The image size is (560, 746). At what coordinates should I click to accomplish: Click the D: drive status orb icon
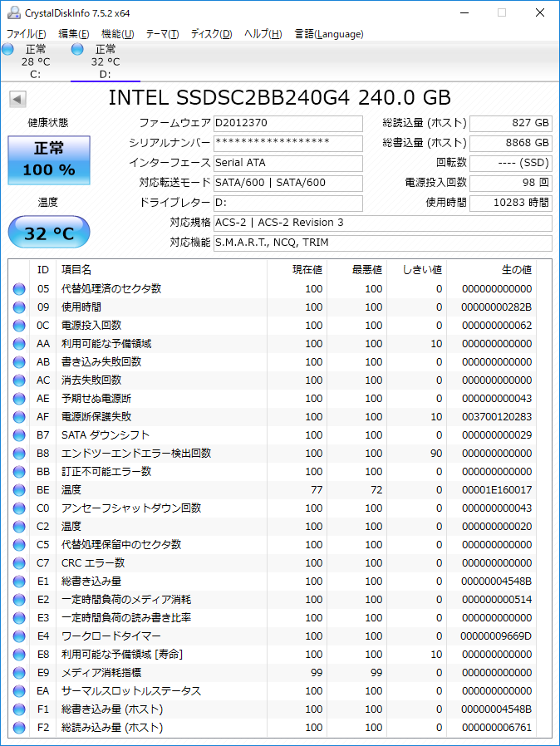point(78,50)
